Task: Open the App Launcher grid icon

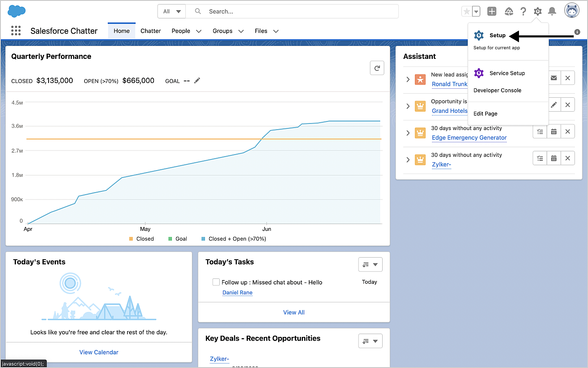Action: point(16,31)
